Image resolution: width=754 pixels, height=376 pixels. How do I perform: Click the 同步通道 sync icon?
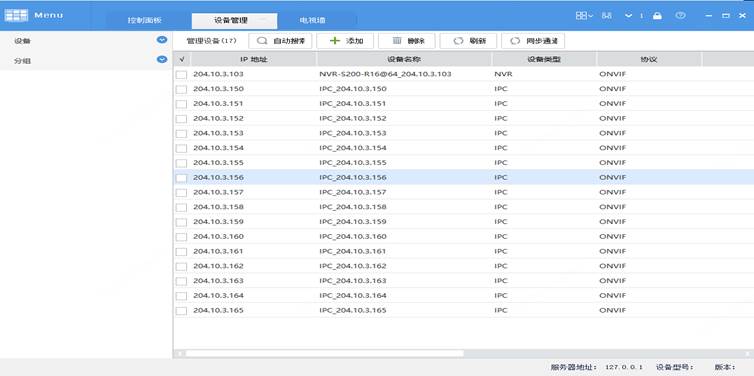[515, 41]
